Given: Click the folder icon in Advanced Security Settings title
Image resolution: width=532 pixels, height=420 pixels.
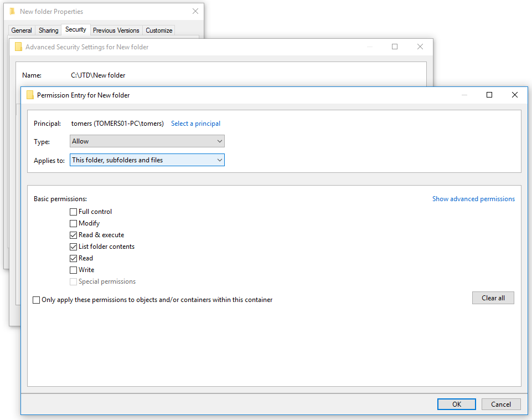Looking at the screenshot, I should click(18, 47).
